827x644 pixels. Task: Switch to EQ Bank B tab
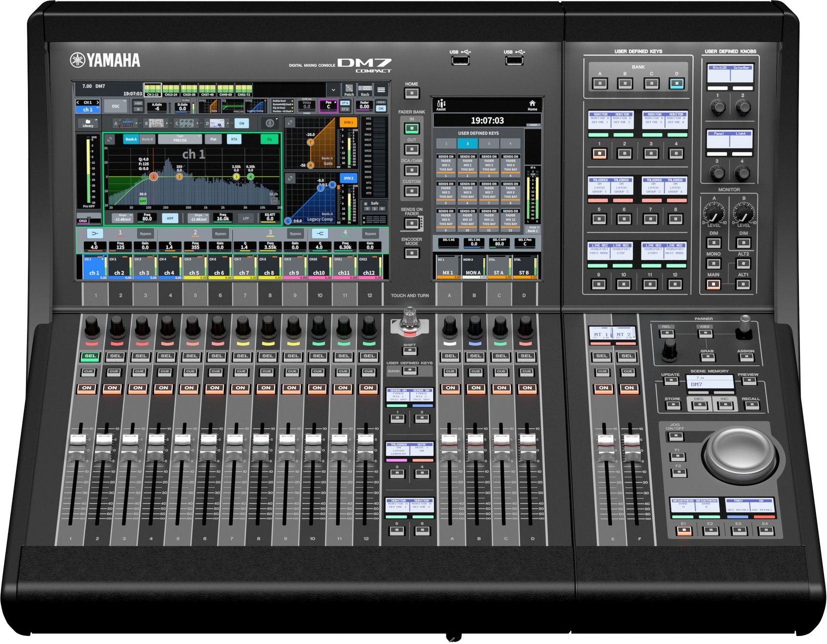(147, 140)
